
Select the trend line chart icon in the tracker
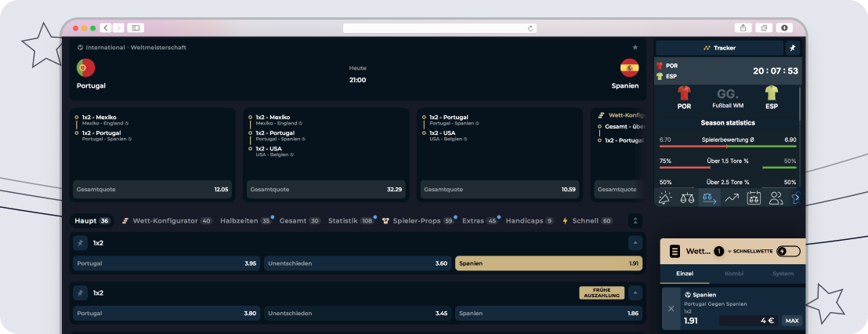click(x=732, y=198)
